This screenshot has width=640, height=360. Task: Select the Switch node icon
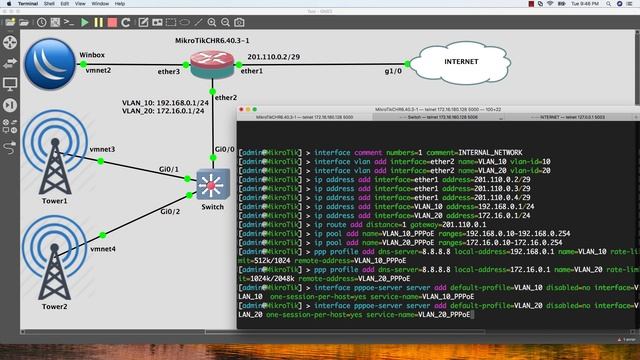(x=213, y=184)
